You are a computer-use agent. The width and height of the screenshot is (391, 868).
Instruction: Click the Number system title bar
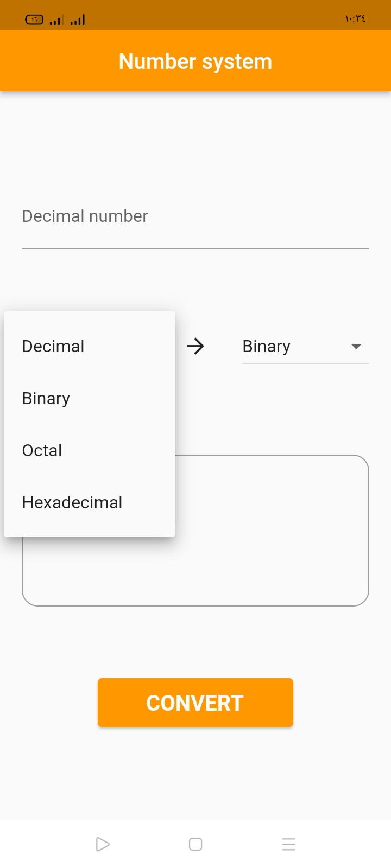coord(195,61)
